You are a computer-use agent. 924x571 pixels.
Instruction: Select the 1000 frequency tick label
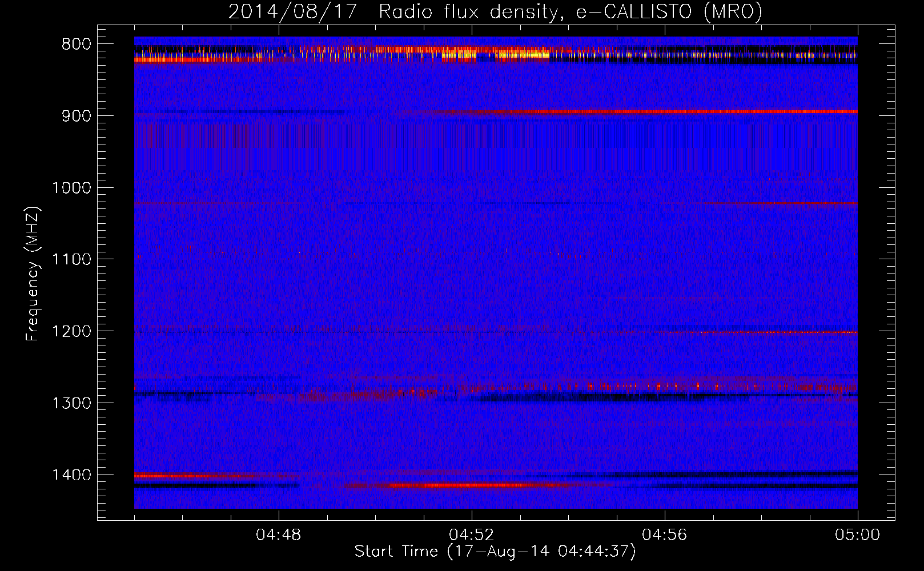coord(71,188)
